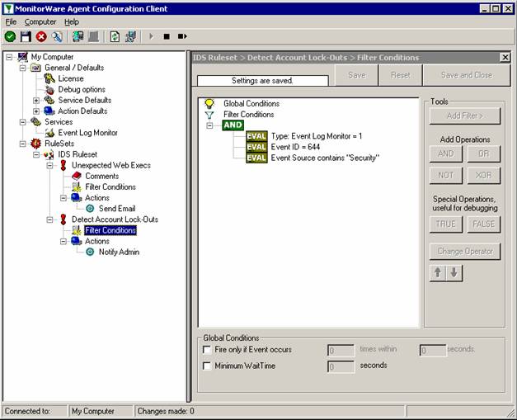Click the floppy disk save toolbar icon
Viewport: 517px width, 420px height.
[x=26, y=36]
